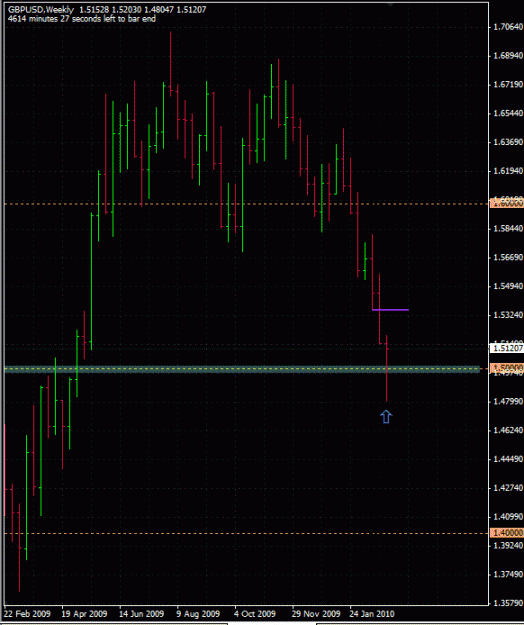524x625 pixels.
Task: Click the 4 Oct 2009 date label
Action: pos(255,614)
